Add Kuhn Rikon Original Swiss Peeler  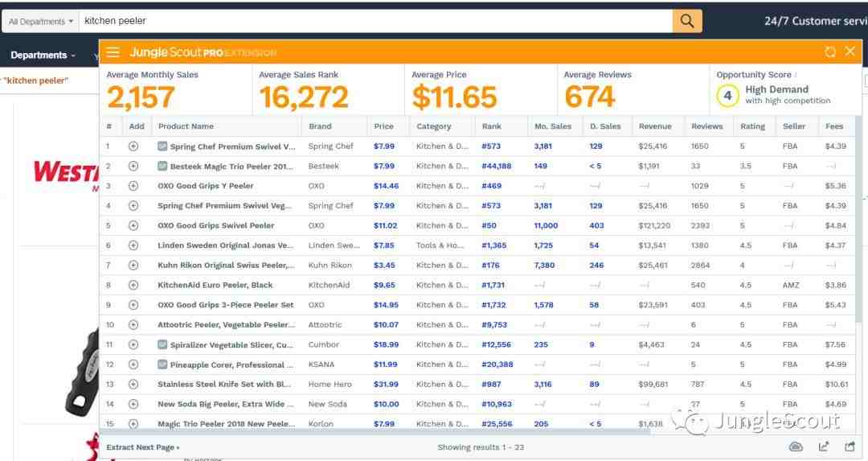[133, 265]
